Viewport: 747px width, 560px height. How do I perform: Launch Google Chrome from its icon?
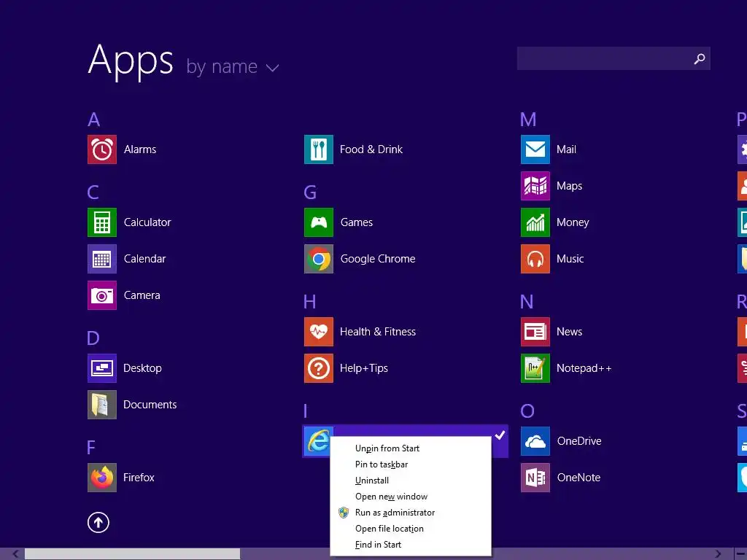[x=319, y=259]
